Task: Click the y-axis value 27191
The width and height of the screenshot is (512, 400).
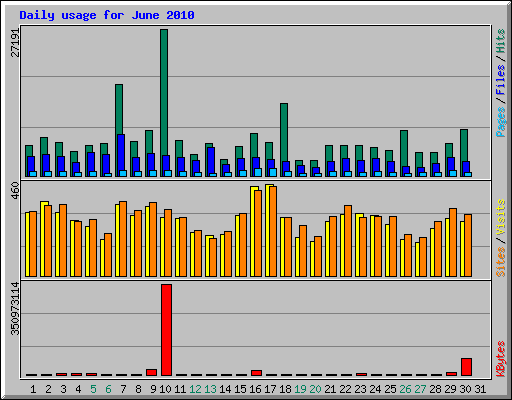Action: tap(15, 43)
